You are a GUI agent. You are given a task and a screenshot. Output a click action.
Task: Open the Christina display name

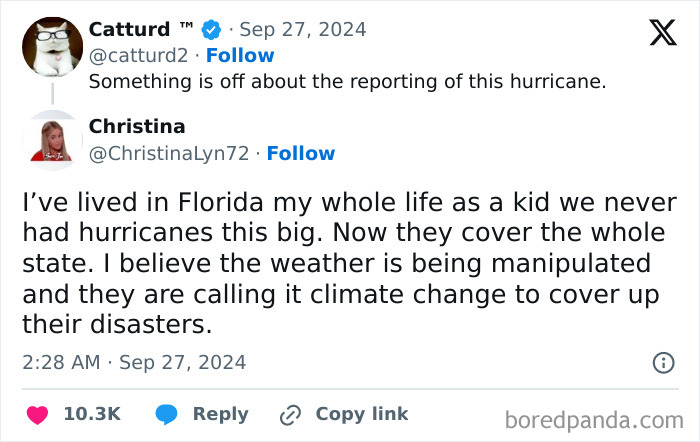pos(137,126)
